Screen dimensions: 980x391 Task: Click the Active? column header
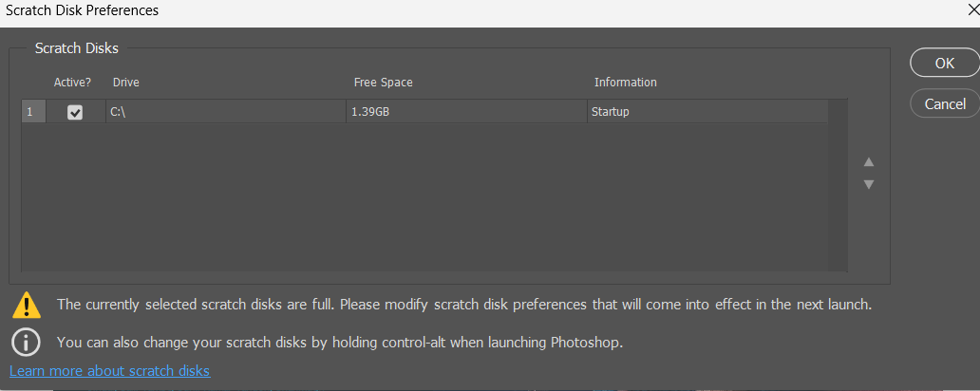72,83
